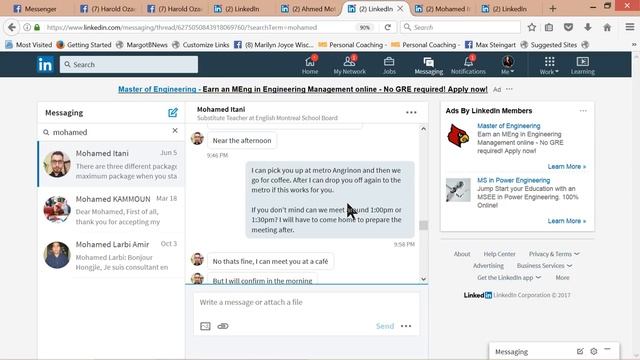This screenshot has height=360, width=640.
Task: Open conversation with Mohamed Larbi Amir
Action: (x=111, y=255)
